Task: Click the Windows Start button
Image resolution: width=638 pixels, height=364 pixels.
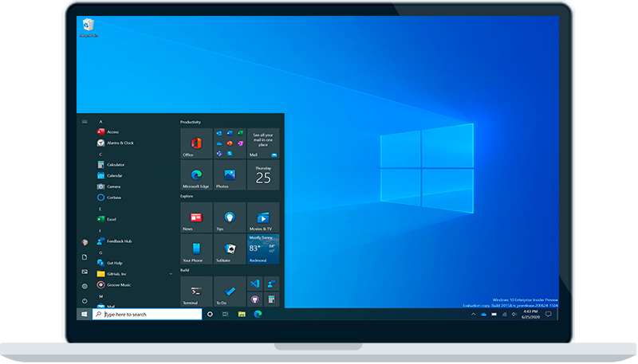Action: coord(85,314)
